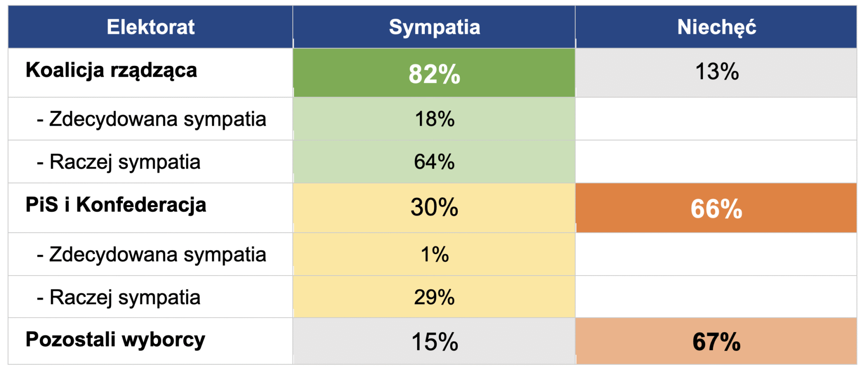Select the 18% value cell
Image resolution: width=868 pixels, height=372 pixels.
(434, 119)
